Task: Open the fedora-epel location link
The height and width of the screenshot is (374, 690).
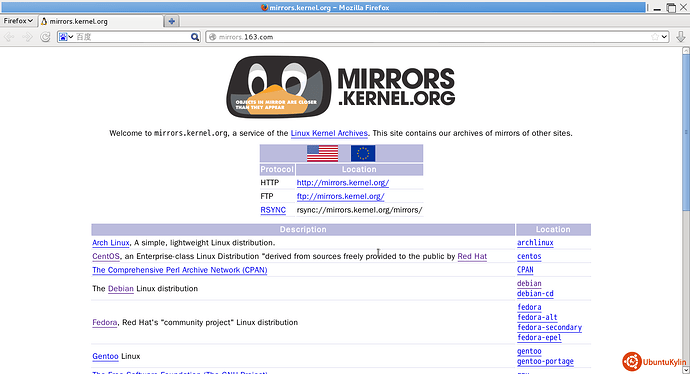Action: click(539, 338)
